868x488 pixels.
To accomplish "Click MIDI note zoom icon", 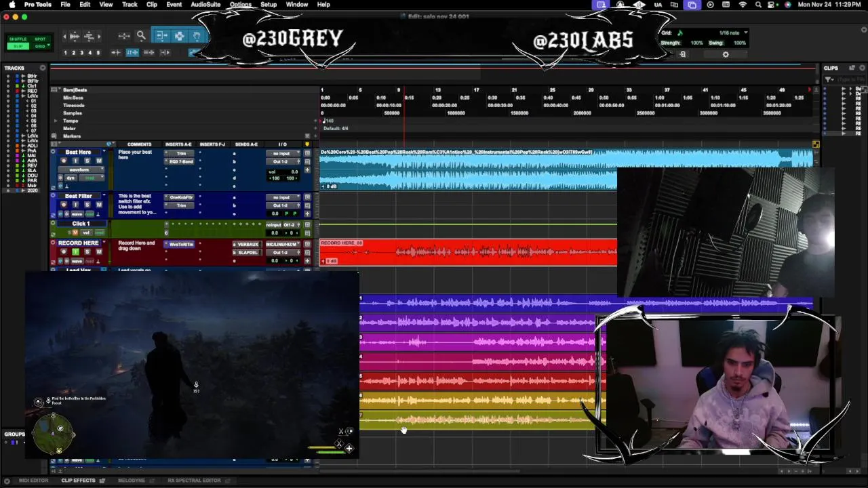I will pos(89,36).
